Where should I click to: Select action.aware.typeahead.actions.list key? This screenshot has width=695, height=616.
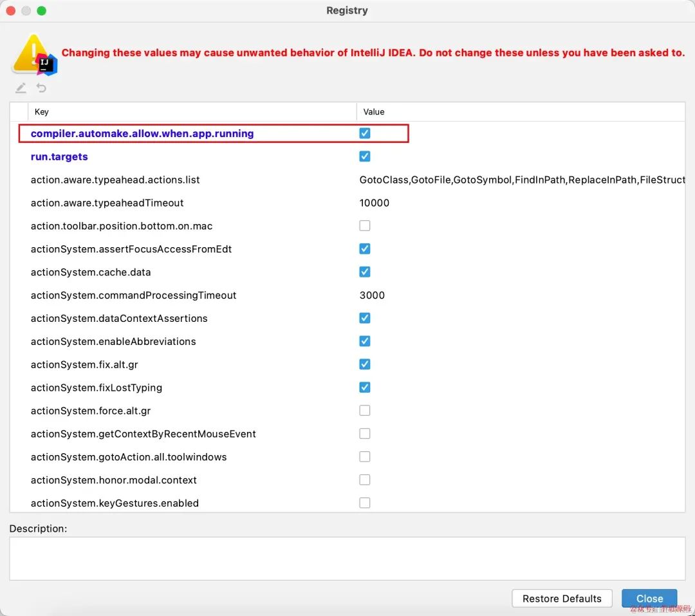pos(115,180)
